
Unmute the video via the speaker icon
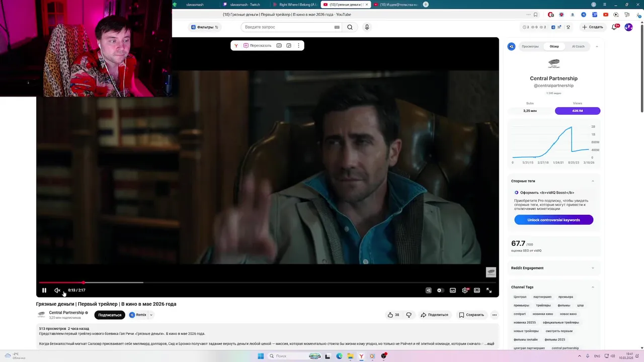[x=57, y=290]
